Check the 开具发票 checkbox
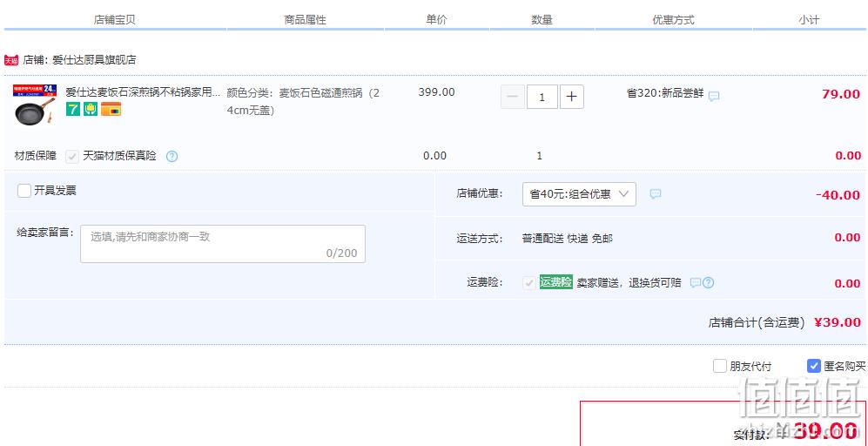The width and height of the screenshot is (868, 446). pos(24,191)
